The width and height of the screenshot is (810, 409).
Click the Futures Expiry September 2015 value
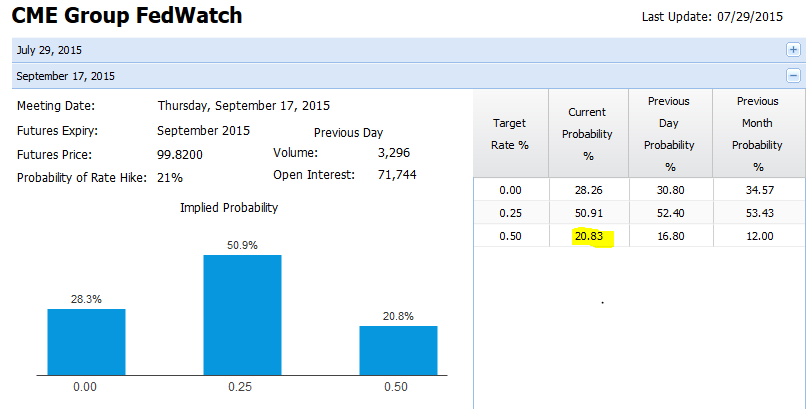[204, 131]
